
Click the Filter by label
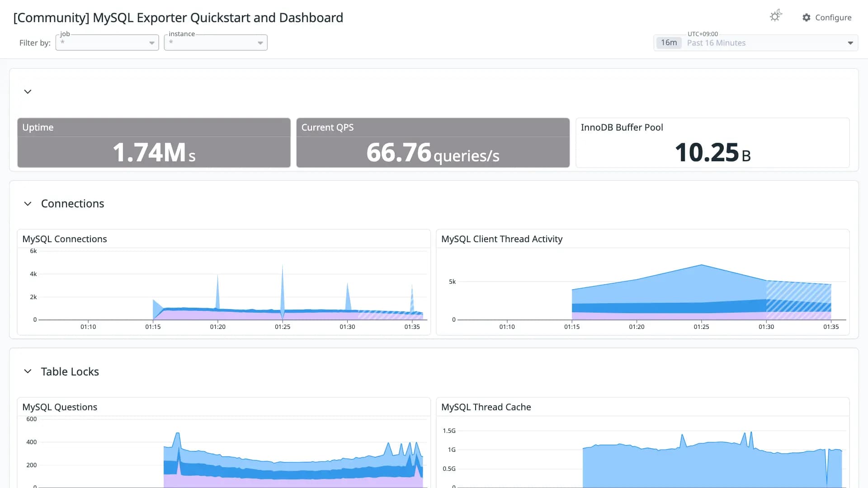pyautogui.click(x=35, y=43)
